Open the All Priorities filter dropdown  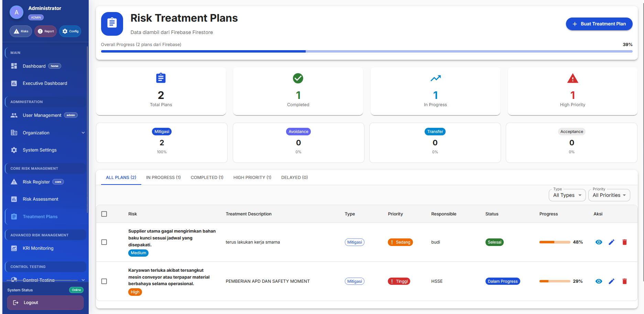[609, 195]
